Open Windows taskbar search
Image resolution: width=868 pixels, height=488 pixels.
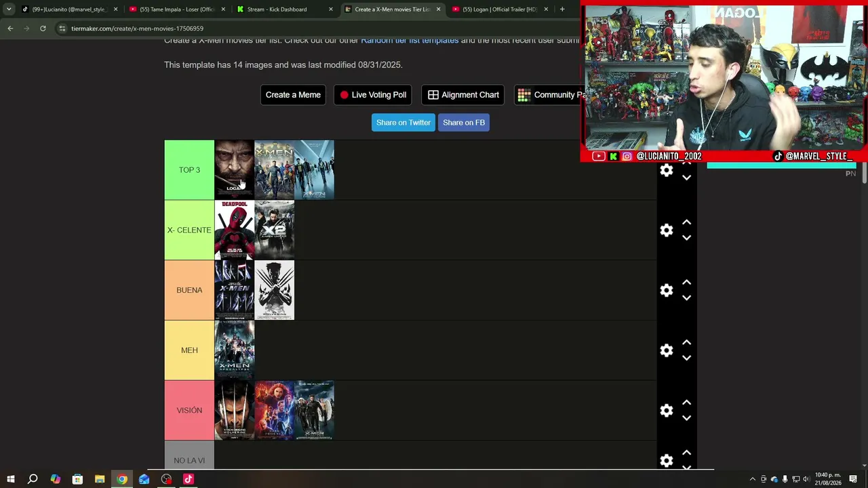pyautogui.click(x=33, y=479)
